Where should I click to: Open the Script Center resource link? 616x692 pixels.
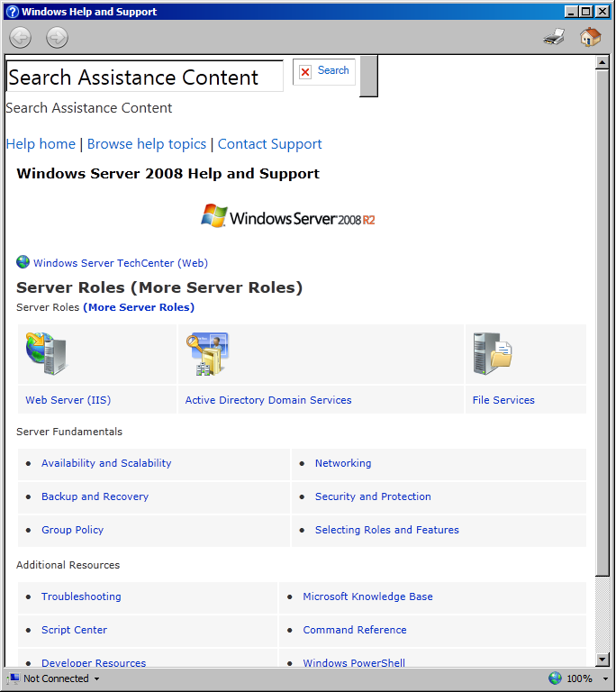tap(74, 630)
